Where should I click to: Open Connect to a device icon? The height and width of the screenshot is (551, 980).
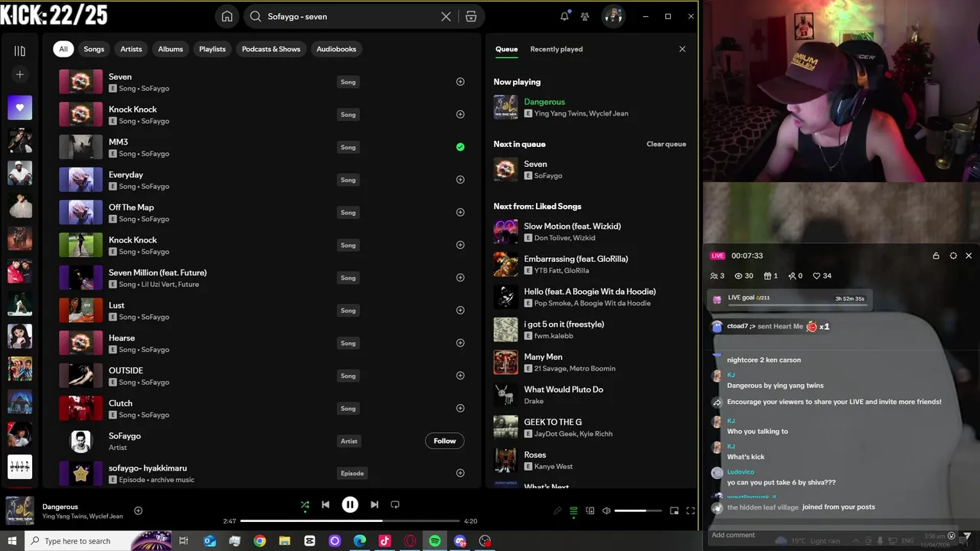coord(590,510)
